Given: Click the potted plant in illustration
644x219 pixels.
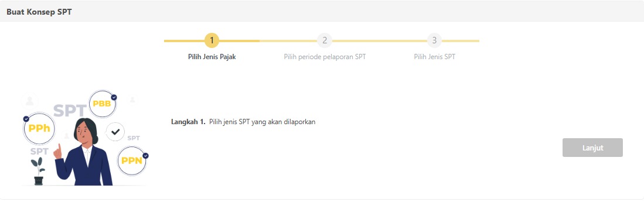Looking at the screenshot, I should pyautogui.click(x=38, y=172).
